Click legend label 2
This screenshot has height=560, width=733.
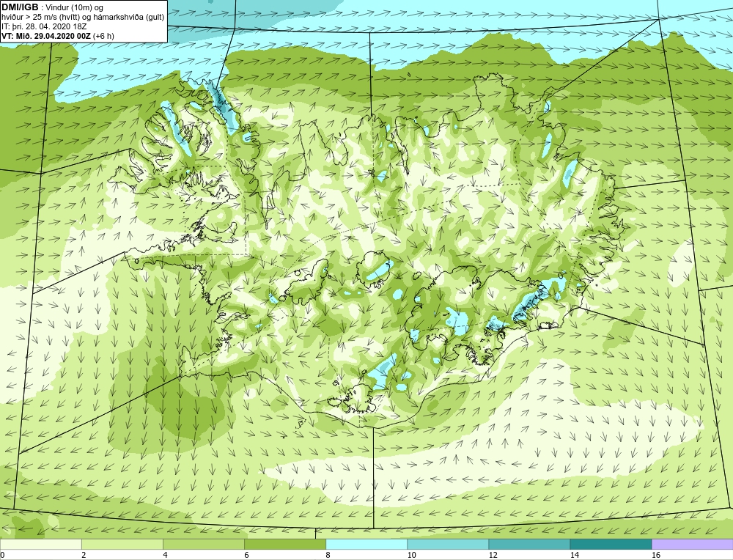click(x=84, y=555)
